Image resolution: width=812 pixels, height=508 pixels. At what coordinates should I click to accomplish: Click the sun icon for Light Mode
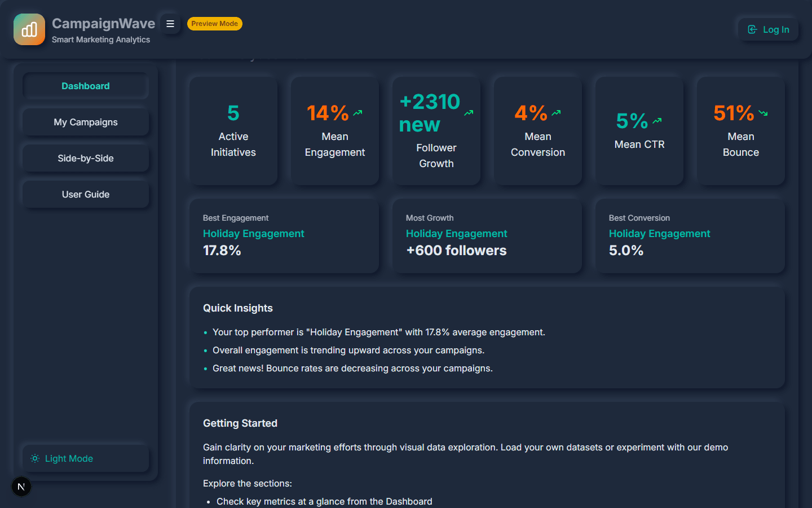coord(35,458)
